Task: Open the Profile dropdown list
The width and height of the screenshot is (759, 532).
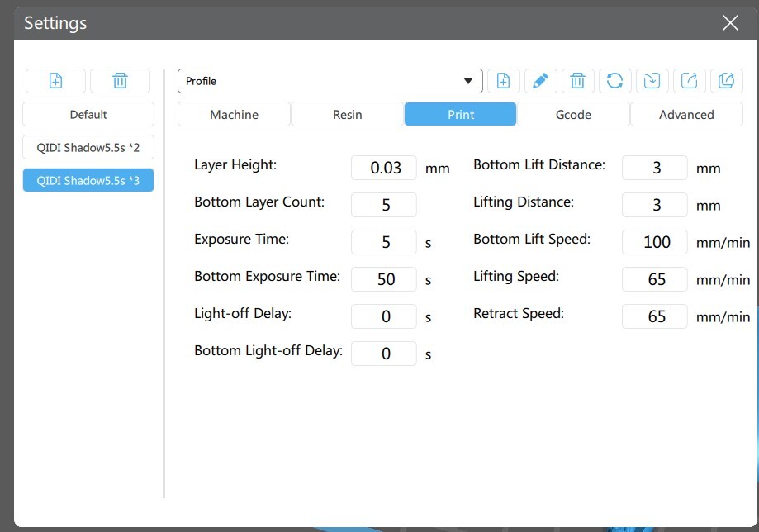Action: [x=330, y=81]
